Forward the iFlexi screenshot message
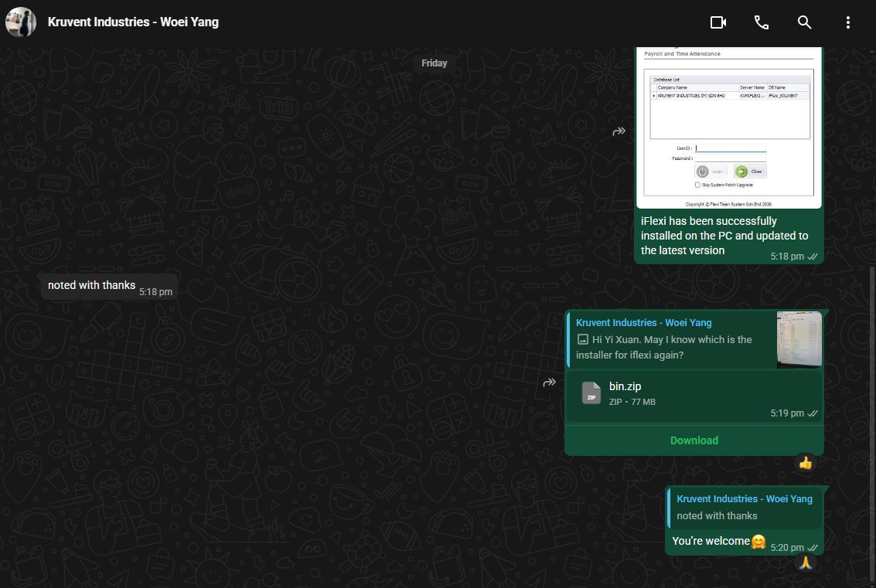The height and width of the screenshot is (588, 876). (619, 131)
